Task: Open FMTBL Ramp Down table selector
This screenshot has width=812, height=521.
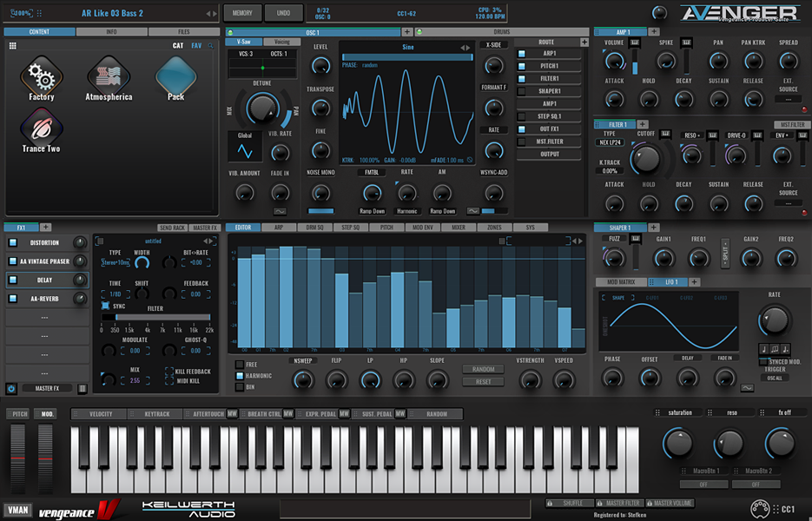Action: (x=372, y=211)
